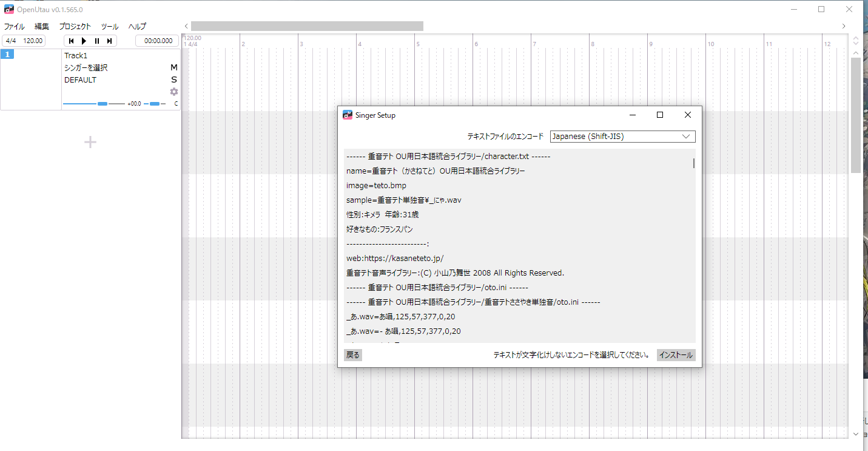Open Track1 settings gear icon
Image resolution: width=868 pixels, height=451 pixels.
174,92
